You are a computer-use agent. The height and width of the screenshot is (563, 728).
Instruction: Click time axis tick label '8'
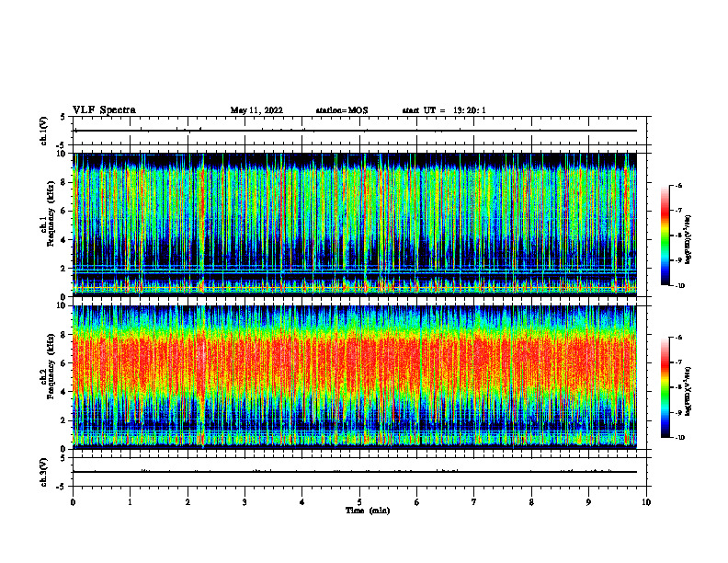pyautogui.click(x=531, y=502)
